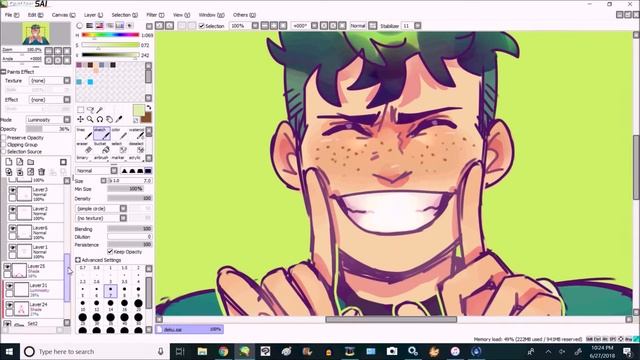Open the Window menu
The height and width of the screenshot is (360, 640).
point(211,15)
